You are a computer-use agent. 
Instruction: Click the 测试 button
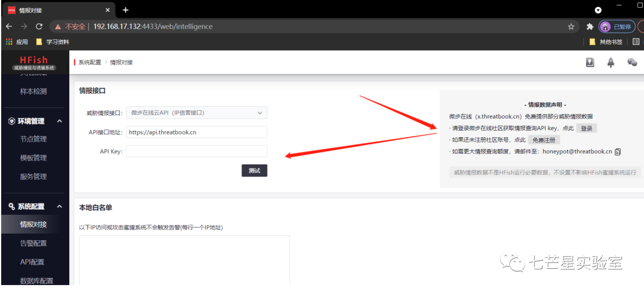[254, 171]
